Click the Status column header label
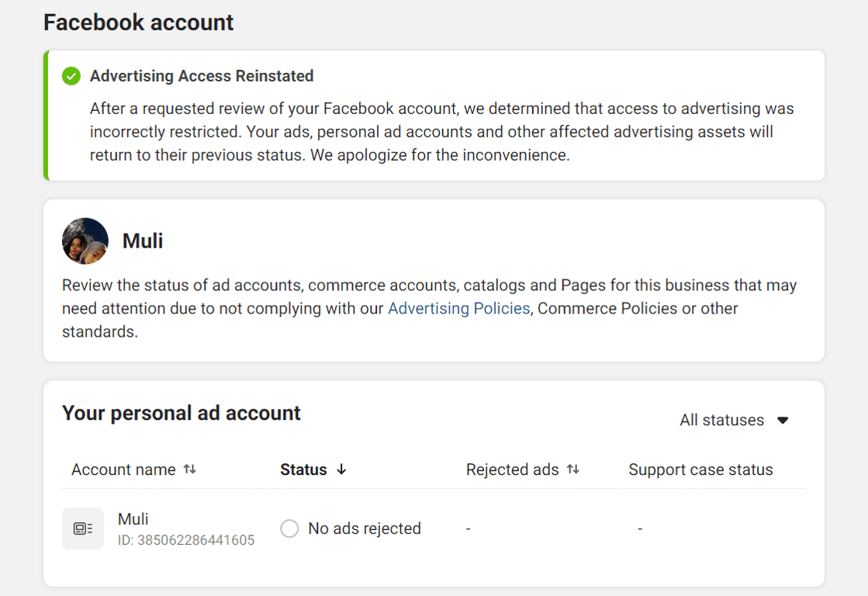Viewport: 868px width, 596px height. coord(303,470)
